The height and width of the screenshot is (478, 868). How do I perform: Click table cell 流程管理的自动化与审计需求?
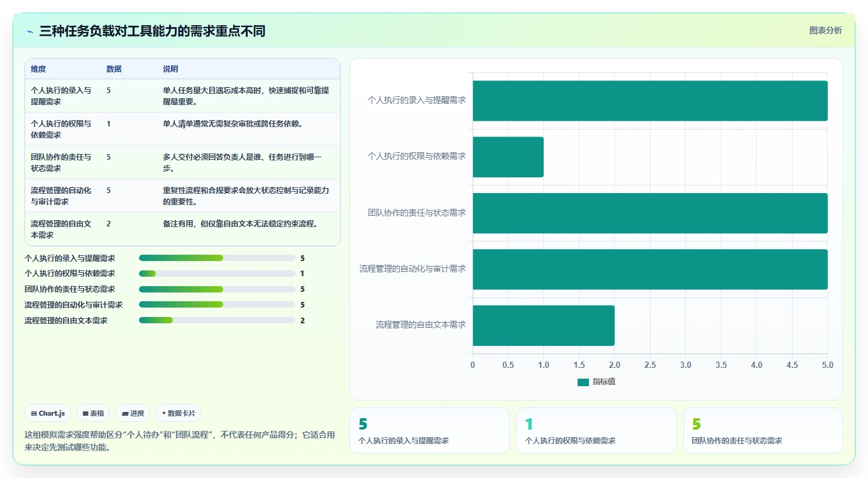(x=61, y=196)
